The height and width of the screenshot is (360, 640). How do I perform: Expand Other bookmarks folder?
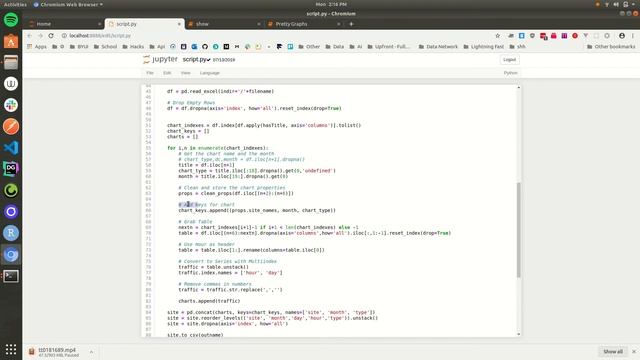point(611,47)
